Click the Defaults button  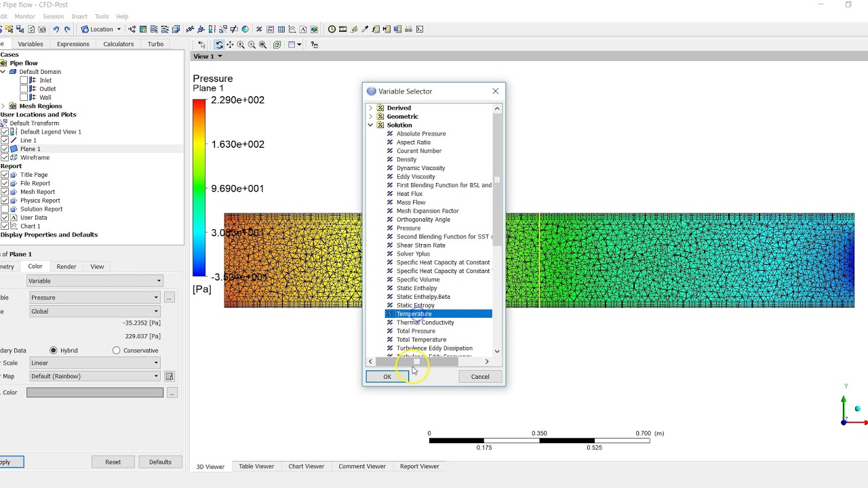(x=160, y=462)
